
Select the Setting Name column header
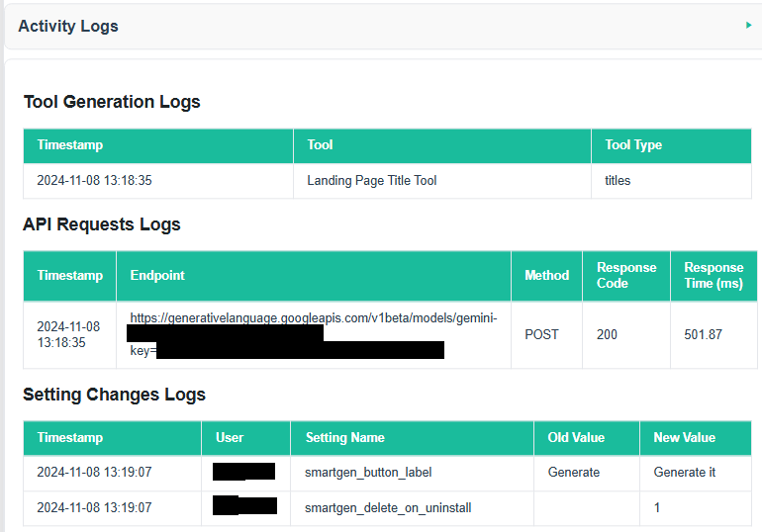[412, 438]
